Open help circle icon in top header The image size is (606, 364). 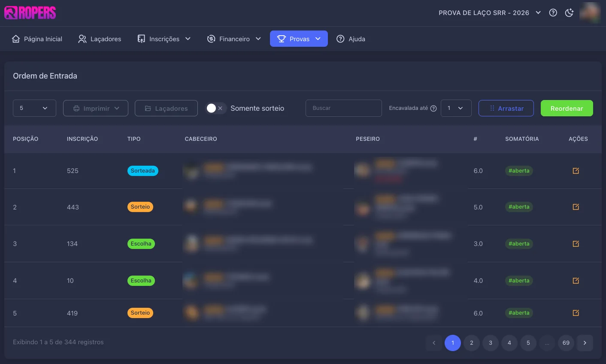tap(553, 13)
